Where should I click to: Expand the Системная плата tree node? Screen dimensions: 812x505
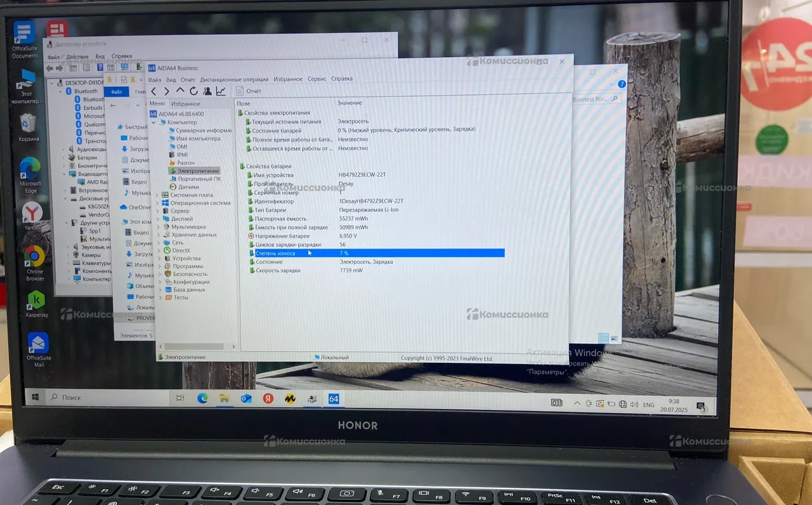point(158,195)
